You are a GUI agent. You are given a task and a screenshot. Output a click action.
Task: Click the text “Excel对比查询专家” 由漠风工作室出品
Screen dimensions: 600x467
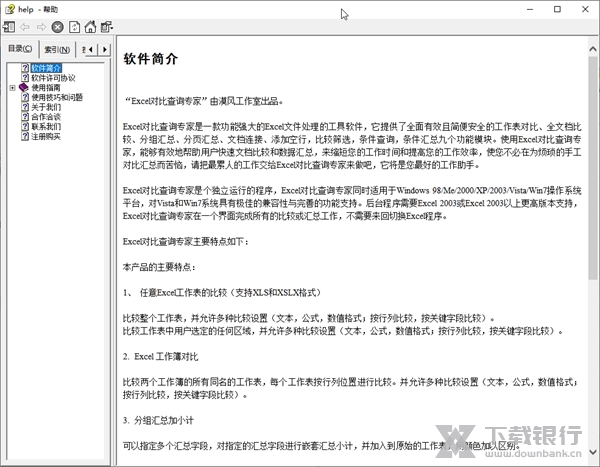tap(204, 101)
